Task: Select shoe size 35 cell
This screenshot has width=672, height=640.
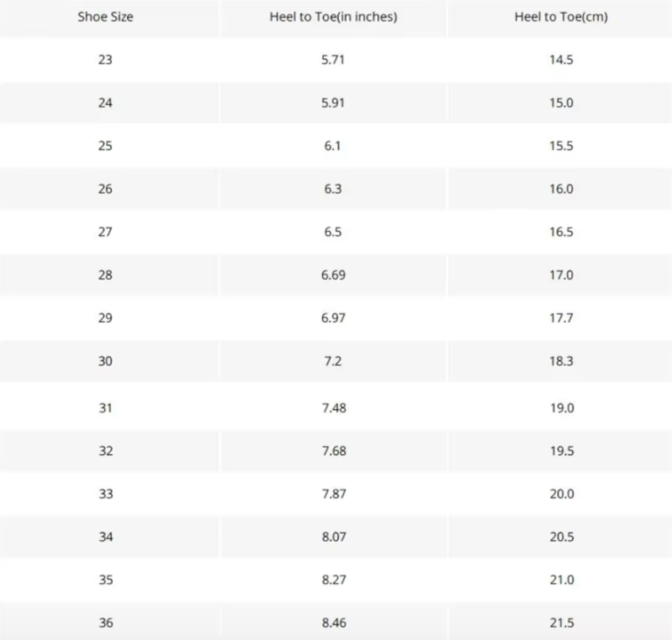Action: (106, 580)
